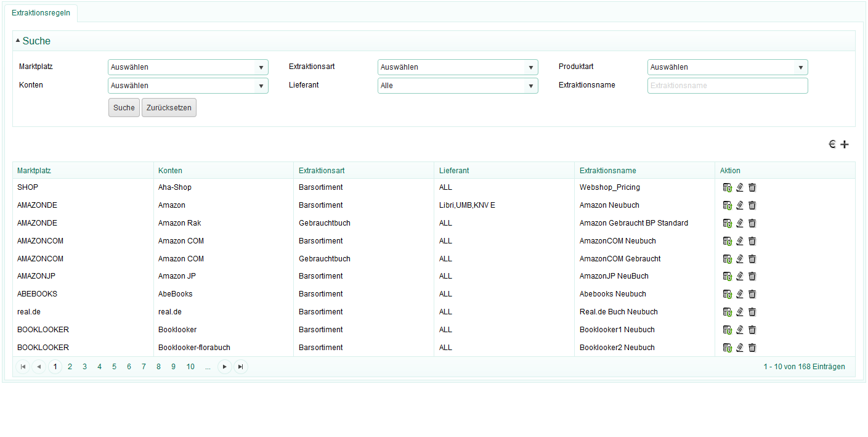868x437 pixels.
Task: Sort table by the Lieferant column header
Action: (x=454, y=171)
